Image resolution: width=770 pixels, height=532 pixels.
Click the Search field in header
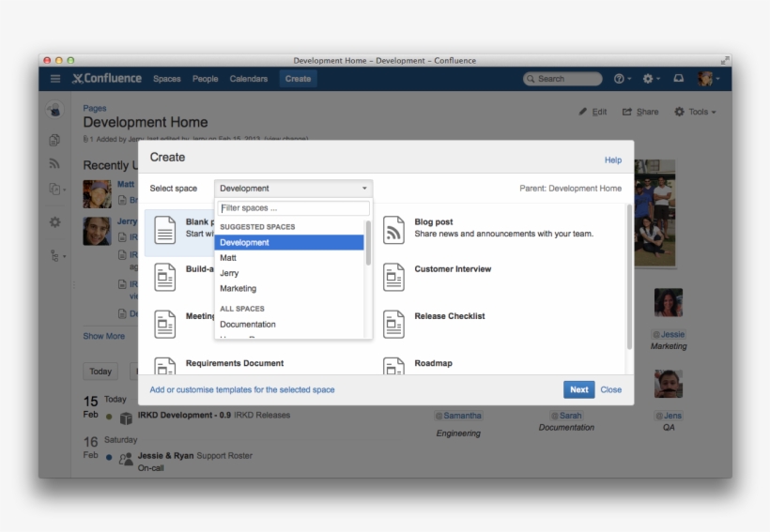pos(562,79)
